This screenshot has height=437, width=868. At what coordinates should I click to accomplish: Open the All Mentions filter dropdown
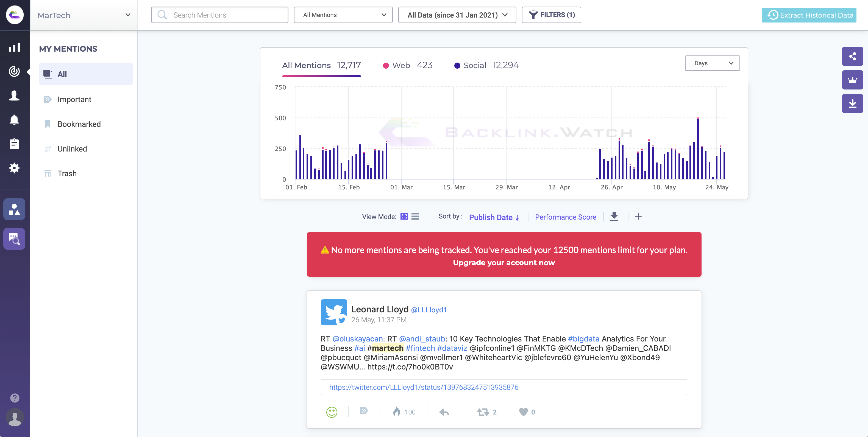[343, 15]
